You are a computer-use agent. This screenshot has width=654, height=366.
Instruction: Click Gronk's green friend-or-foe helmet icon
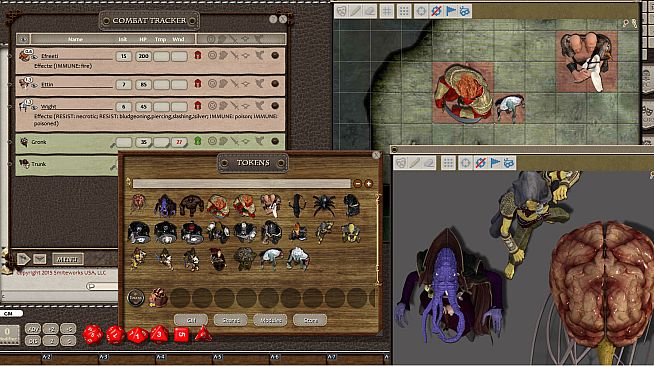[x=198, y=141]
